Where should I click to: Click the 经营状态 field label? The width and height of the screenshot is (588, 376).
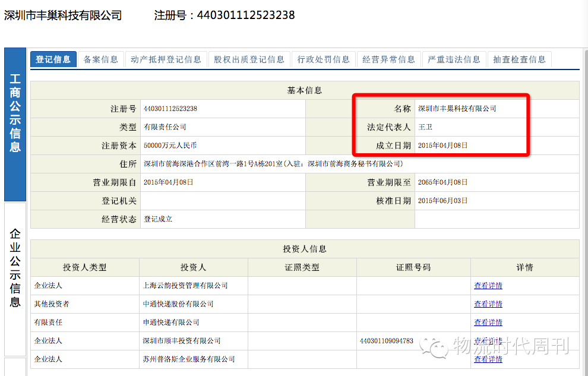coord(119,219)
